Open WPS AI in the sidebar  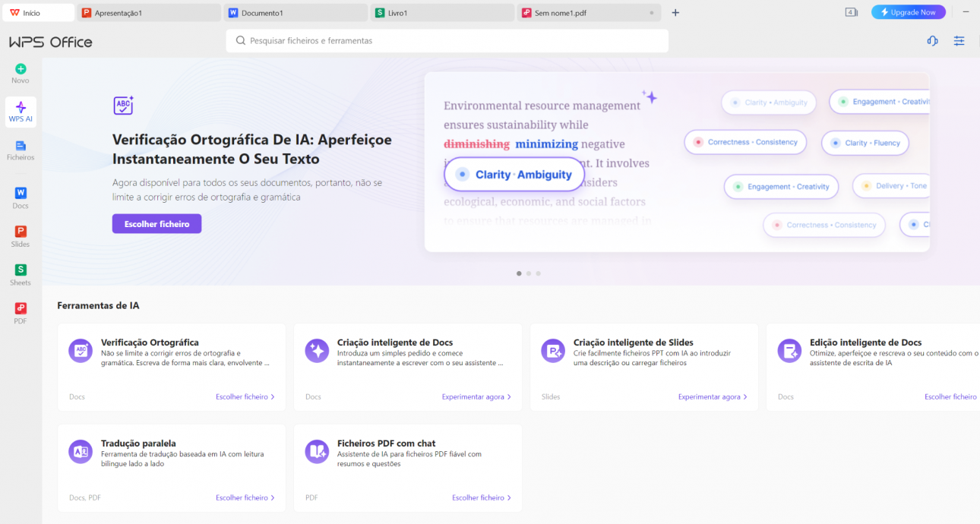tap(21, 112)
